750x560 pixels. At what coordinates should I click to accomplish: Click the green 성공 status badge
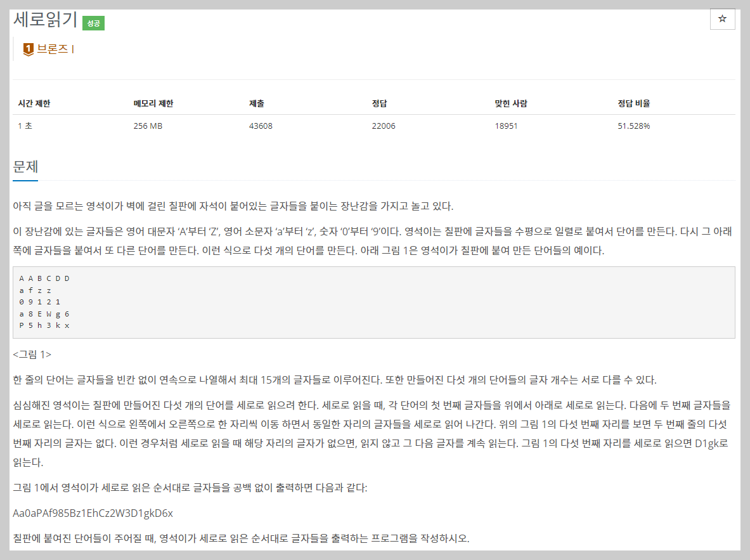pyautogui.click(x=93, y=23)
